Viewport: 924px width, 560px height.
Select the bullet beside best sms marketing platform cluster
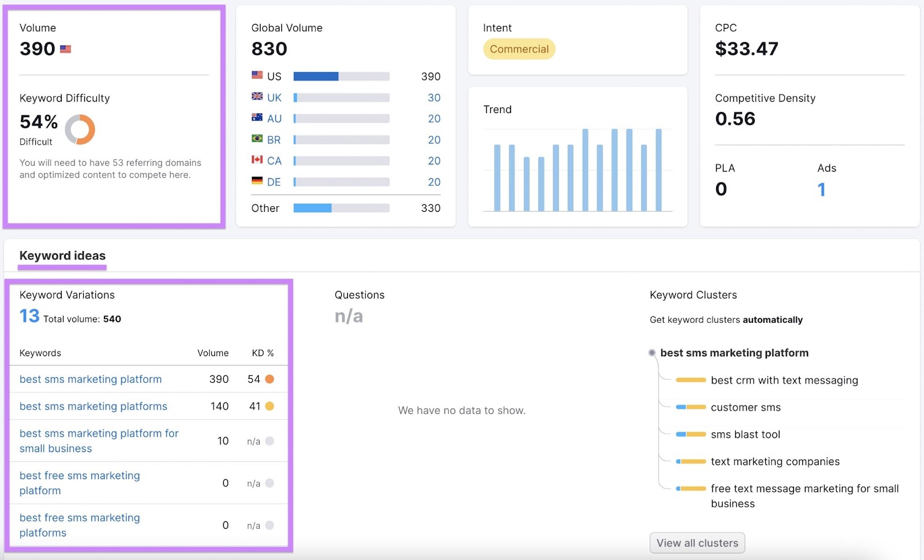(x=652, y=353)
